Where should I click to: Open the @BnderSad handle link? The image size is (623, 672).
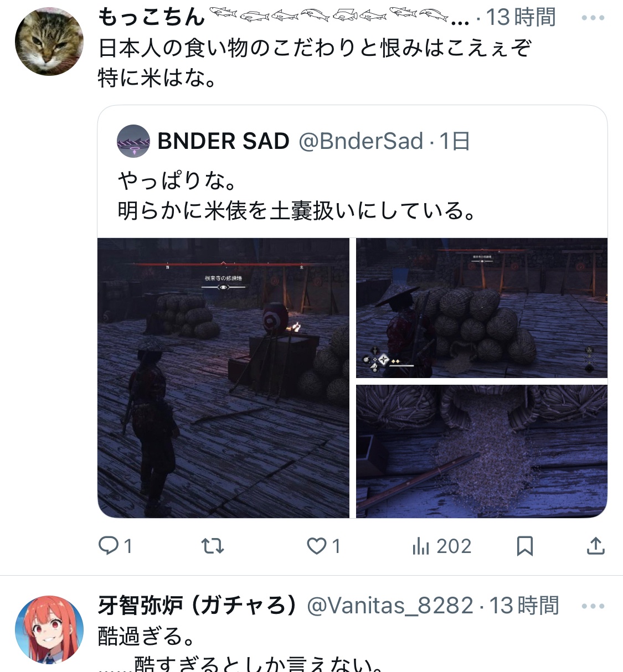361,141
